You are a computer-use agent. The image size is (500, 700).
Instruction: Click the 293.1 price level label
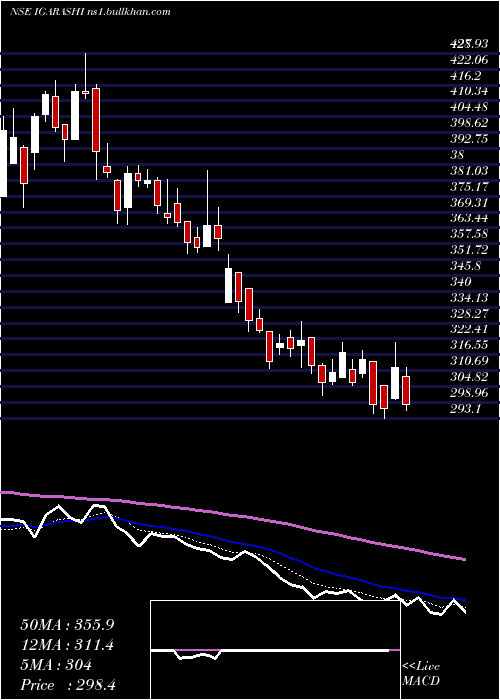click(466, 409)
